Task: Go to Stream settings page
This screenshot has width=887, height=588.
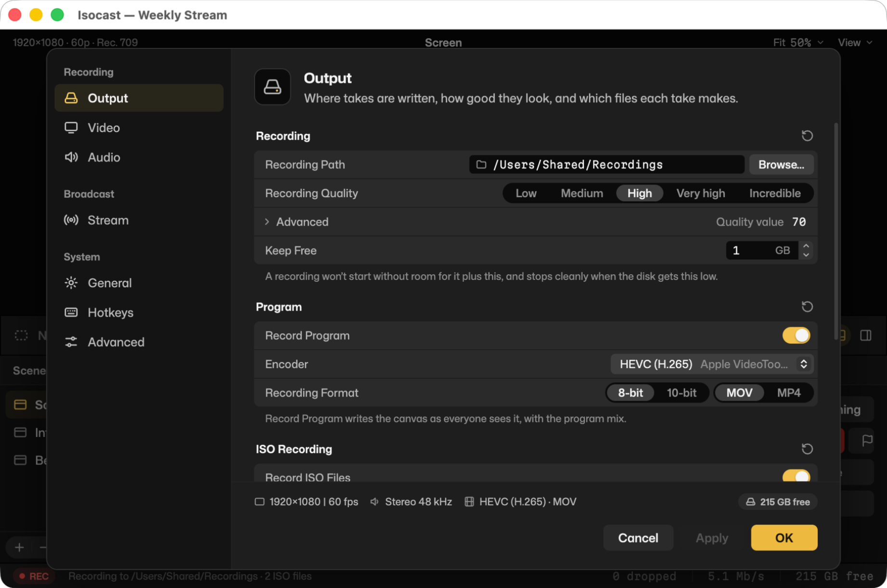Action: [x=139, y=220]
